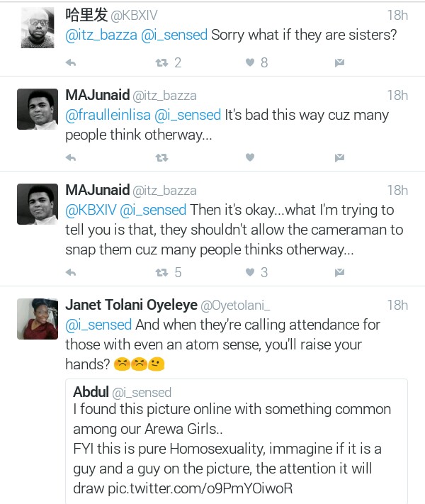The height and width of the screenshot is (504, 425).
Task: Open Janet Tolani Oyeleye's avatar
Action: point(37,318)
